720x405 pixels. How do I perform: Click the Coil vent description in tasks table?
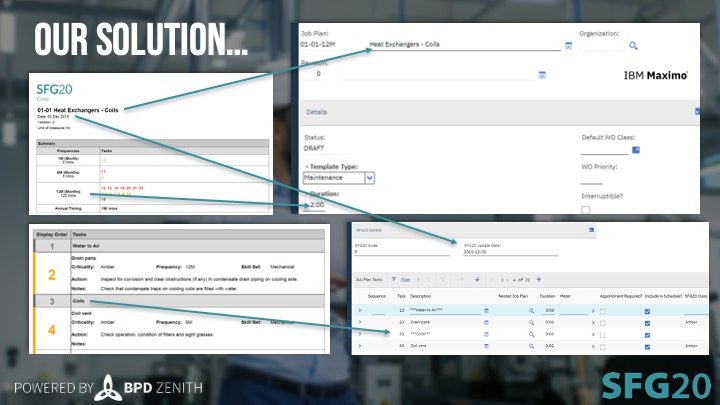418,346
